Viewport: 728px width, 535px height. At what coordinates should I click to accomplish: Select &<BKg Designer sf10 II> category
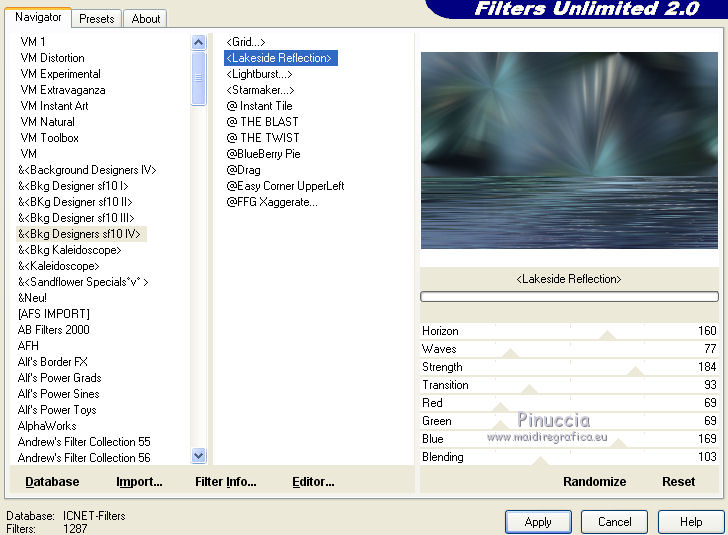(x=75, y=202)
